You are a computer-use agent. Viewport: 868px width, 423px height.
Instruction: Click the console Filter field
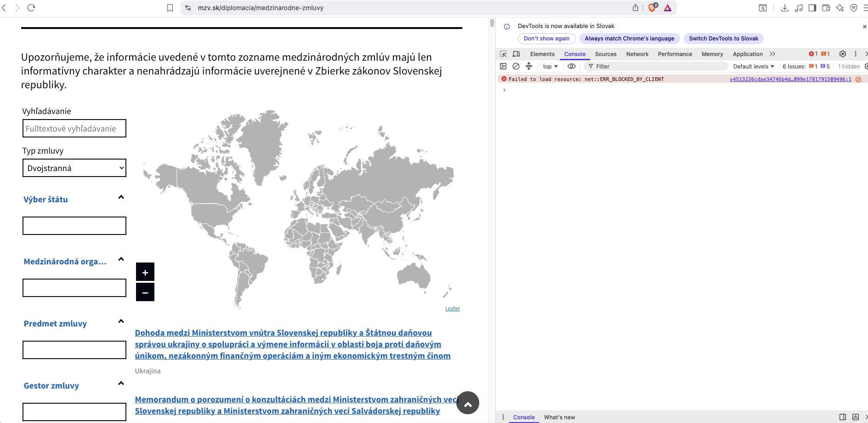click(656, 66)
